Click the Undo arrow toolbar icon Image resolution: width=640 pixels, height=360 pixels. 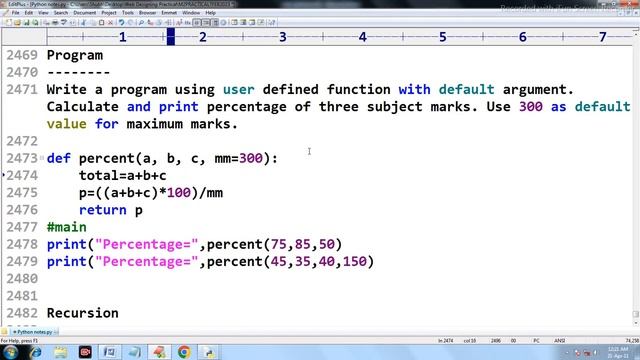coord(121,22)
